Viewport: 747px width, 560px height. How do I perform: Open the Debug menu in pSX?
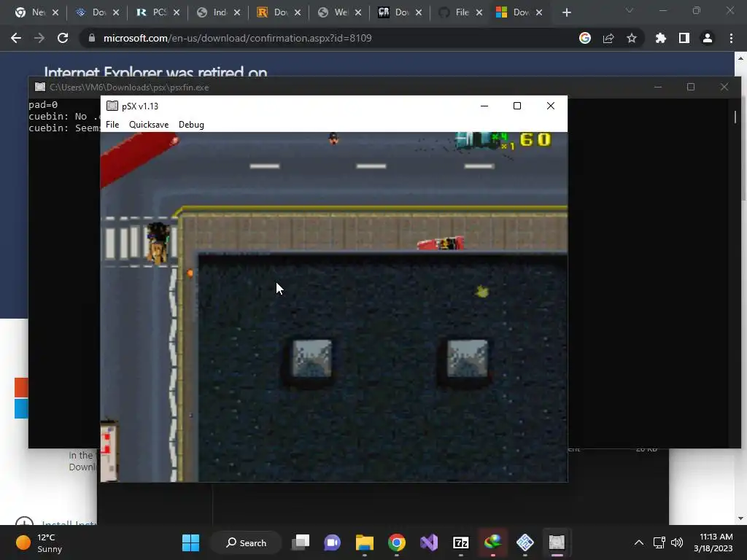(x=191, y=124)
